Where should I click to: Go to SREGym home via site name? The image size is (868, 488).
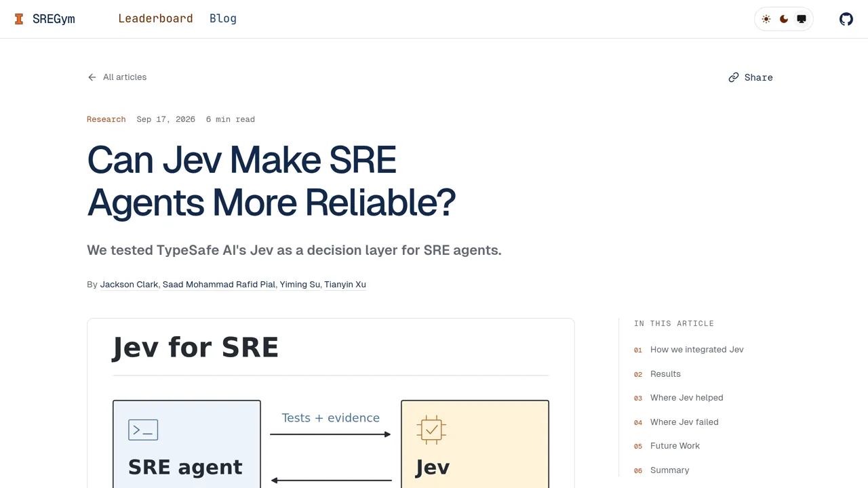tap(54, 19)
